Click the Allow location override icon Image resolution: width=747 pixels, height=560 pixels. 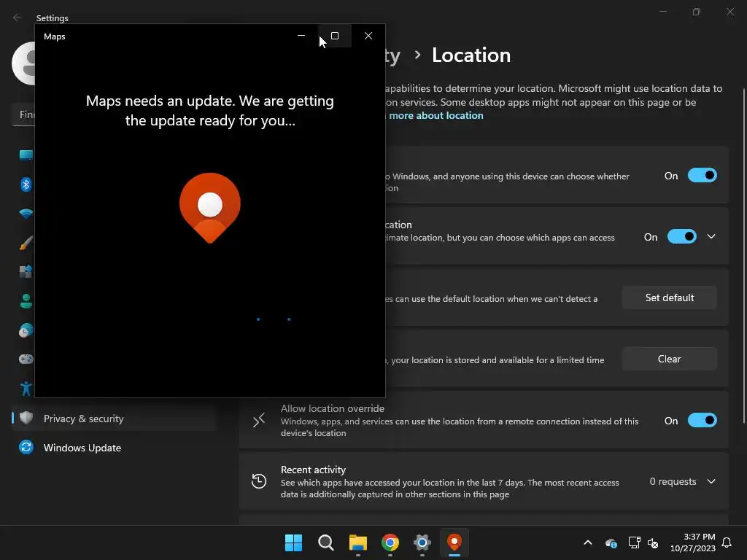(259, 421)
